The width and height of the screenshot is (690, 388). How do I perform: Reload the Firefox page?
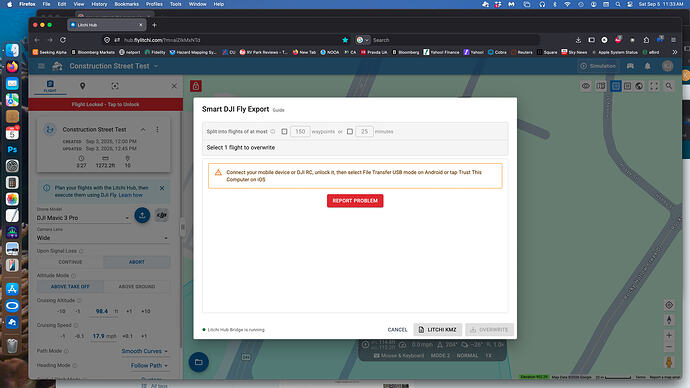[63, 40]
